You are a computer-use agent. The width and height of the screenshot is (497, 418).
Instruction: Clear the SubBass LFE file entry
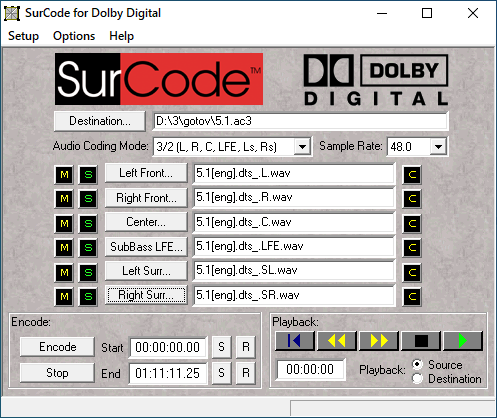click(412, 248)
